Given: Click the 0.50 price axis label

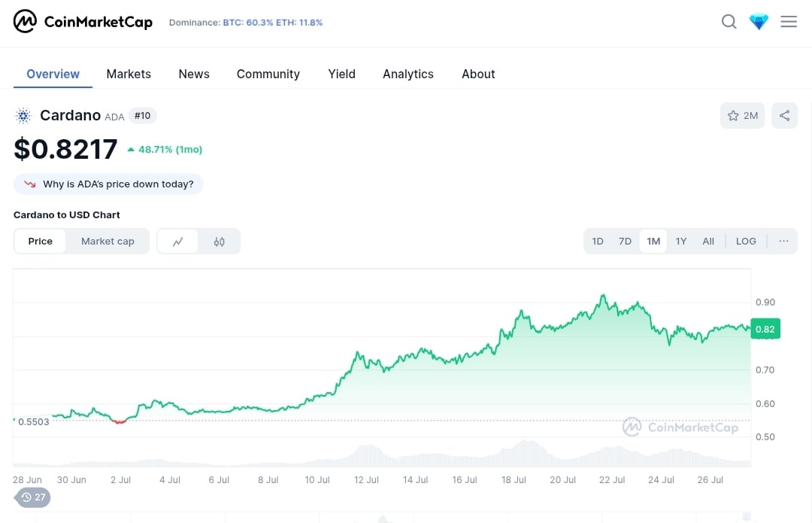Looking at the screenshot, I should [x=765, y=437].
